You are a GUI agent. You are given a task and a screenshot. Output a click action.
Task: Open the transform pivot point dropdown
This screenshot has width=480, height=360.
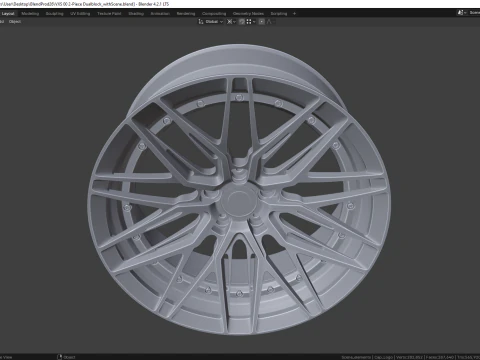(231, 22)
